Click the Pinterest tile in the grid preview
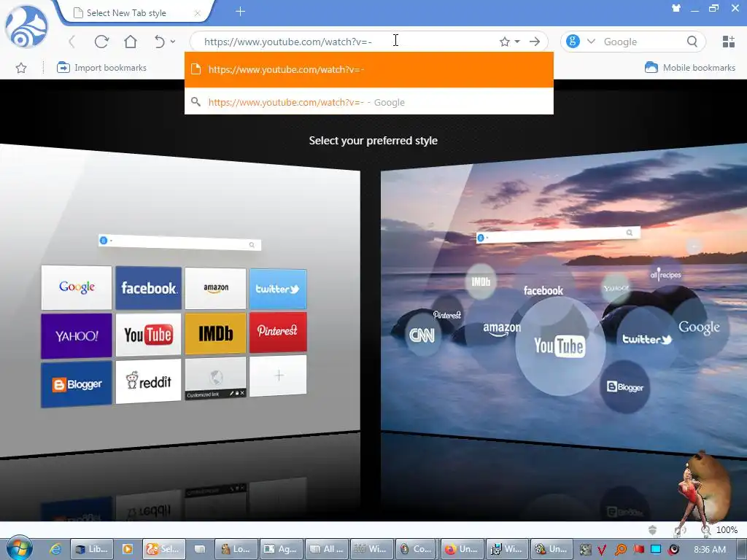Viewport: 747px width, 560px height. tap(278, 332)
